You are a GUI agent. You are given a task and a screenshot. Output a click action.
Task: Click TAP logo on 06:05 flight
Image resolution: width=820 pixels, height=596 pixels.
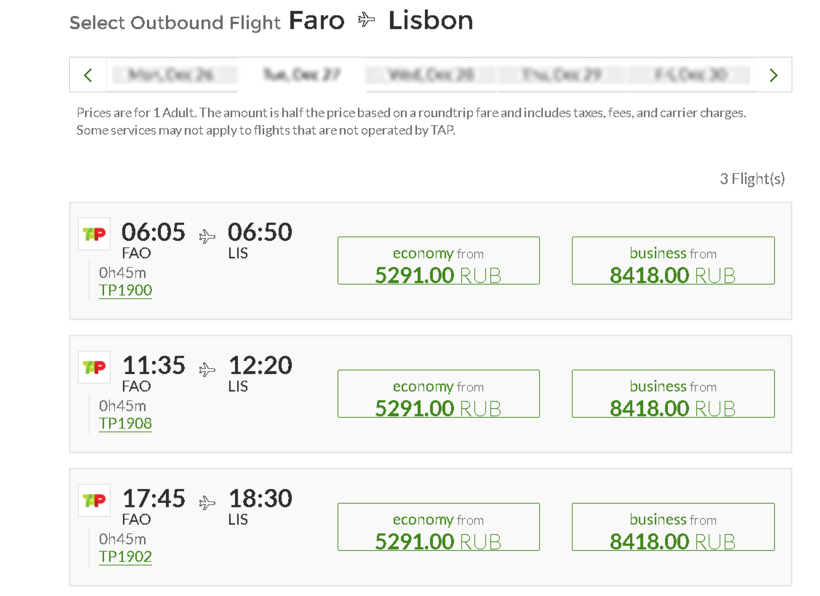[x=94, y=234]
